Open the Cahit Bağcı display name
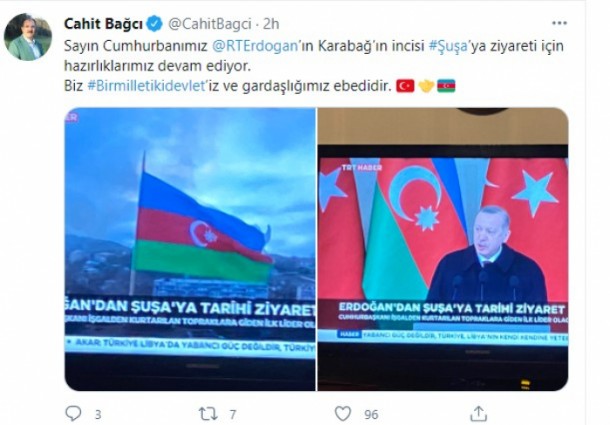The height and width of the screenshot is (425, 610). click(x=103, y=24)
